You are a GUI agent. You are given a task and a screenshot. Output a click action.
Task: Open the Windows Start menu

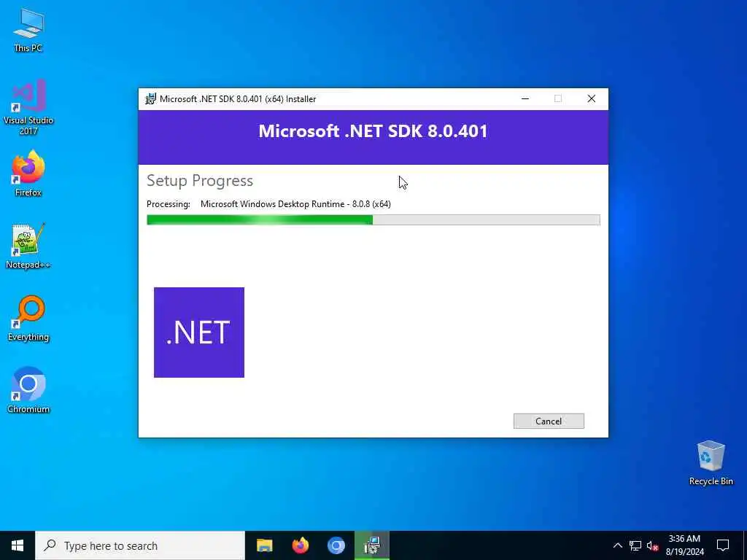pyautogui.click(x=18, y=545)
